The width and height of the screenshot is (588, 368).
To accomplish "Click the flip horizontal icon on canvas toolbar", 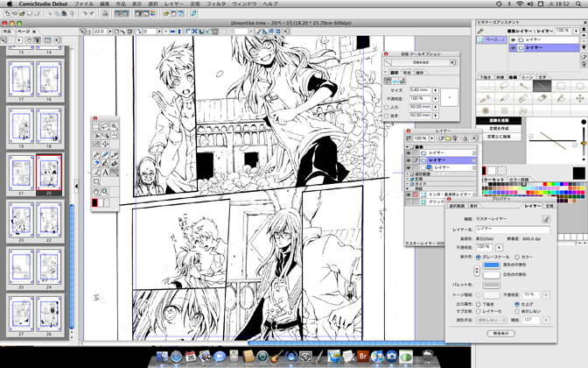I will tap(172, 32).
